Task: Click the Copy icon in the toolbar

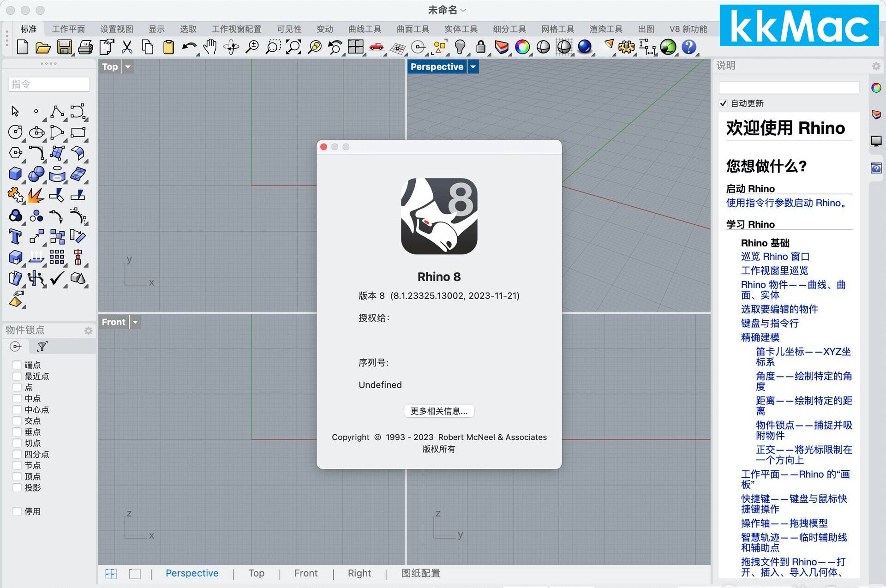Action: (x=148, y=47)
